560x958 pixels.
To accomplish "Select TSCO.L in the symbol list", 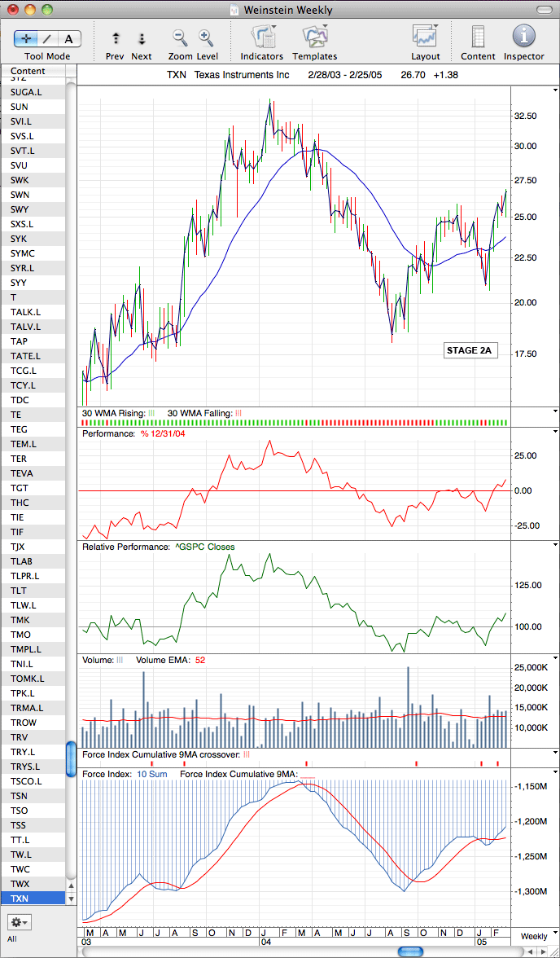I will point(33,780).
